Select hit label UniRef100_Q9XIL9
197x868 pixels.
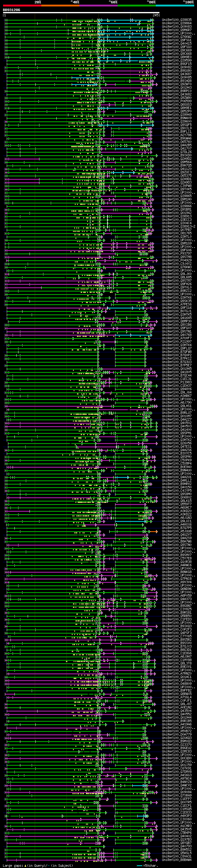coord(177,128)
